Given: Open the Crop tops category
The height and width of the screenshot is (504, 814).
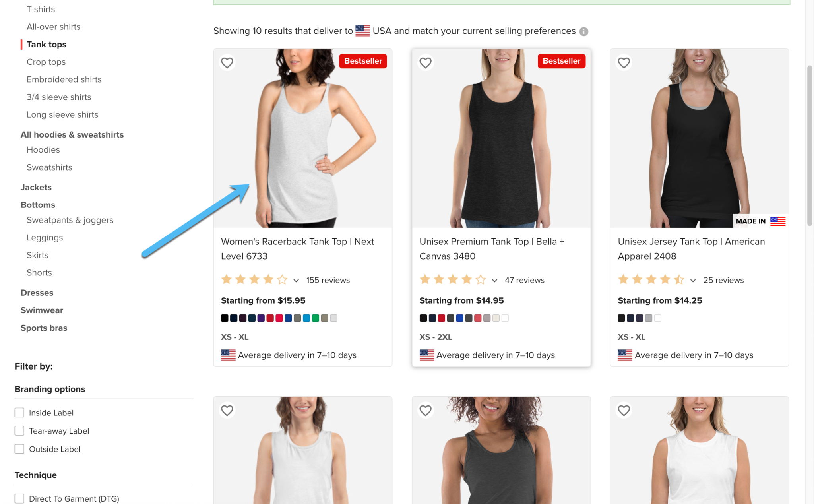Looking at the screenshot, I should click(x=46, y=62).
